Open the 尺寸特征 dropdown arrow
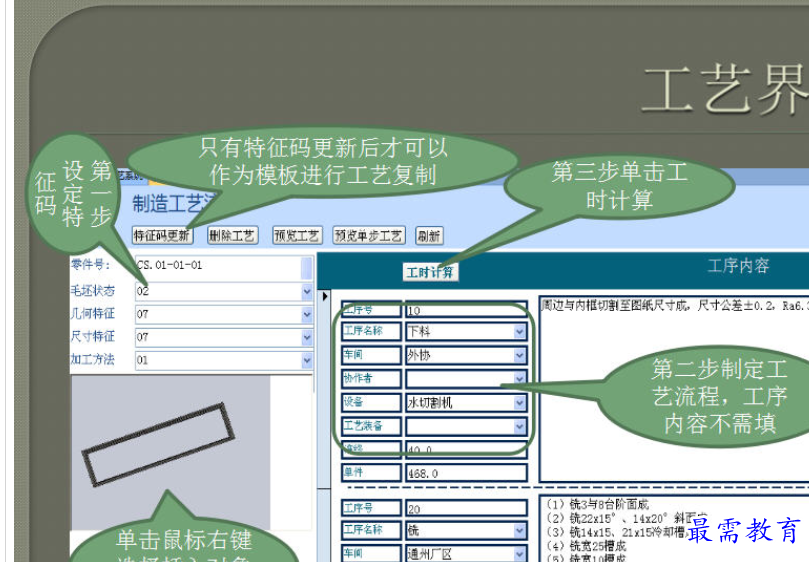Image resolution: width=809 pixels, height=562 pixels. click(x=307, y=338)
